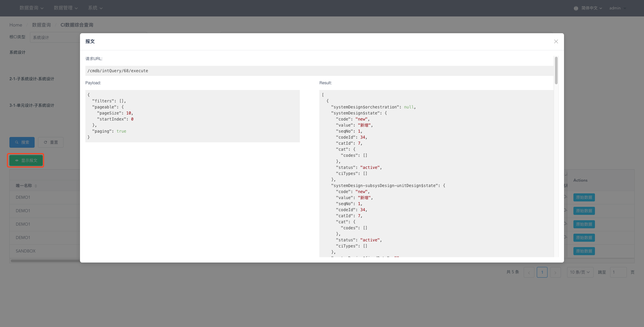The height and width of the screenshot is (327, 644).
Task: Click the 跳至 page number input
Action: click(618, 272)
